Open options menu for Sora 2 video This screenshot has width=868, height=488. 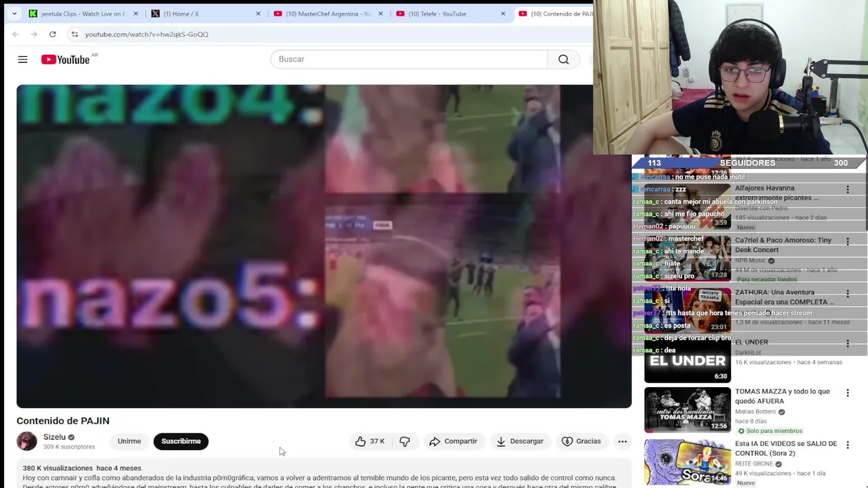pyautogui.click(x=847, y=445)
